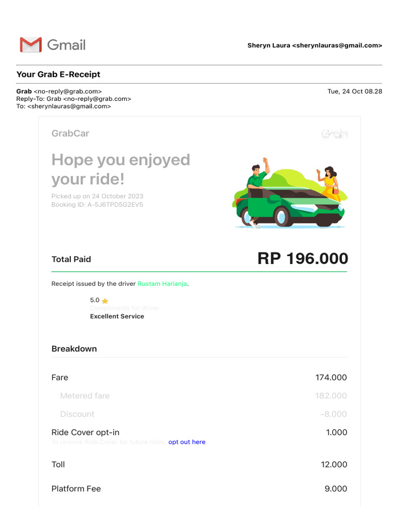399x532 pixels.
Task: Click the GrabCar service label
Action: point(70,134)
